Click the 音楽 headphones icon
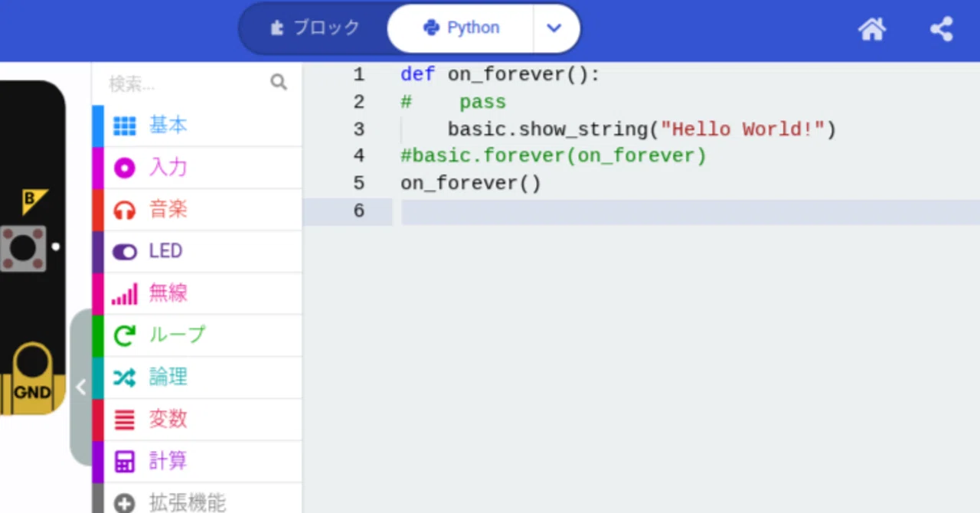The height and width of the screenshot is (513, 980). 124,211
